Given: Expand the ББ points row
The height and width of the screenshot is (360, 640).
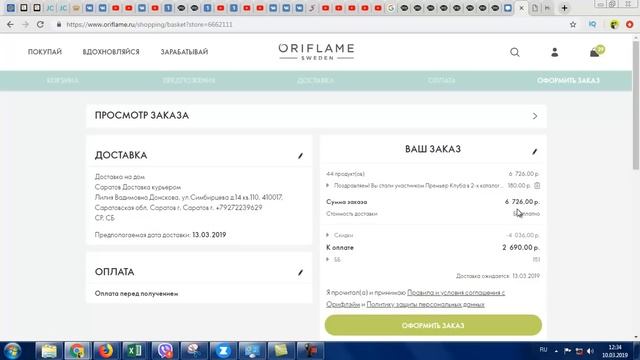Looking at the screenshot, I should (328, 259).
